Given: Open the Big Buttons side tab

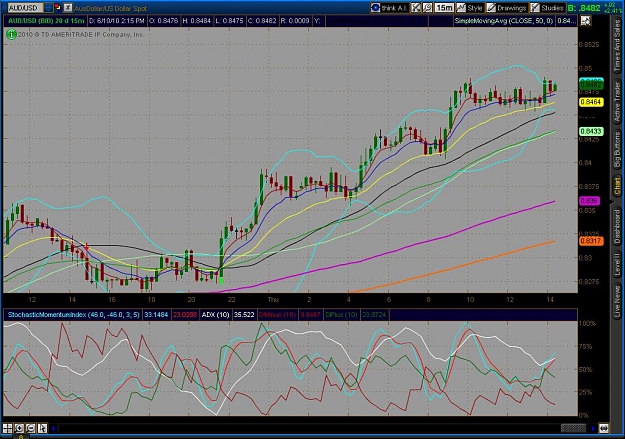Looking at the screenshot, I should click(617, 150).
